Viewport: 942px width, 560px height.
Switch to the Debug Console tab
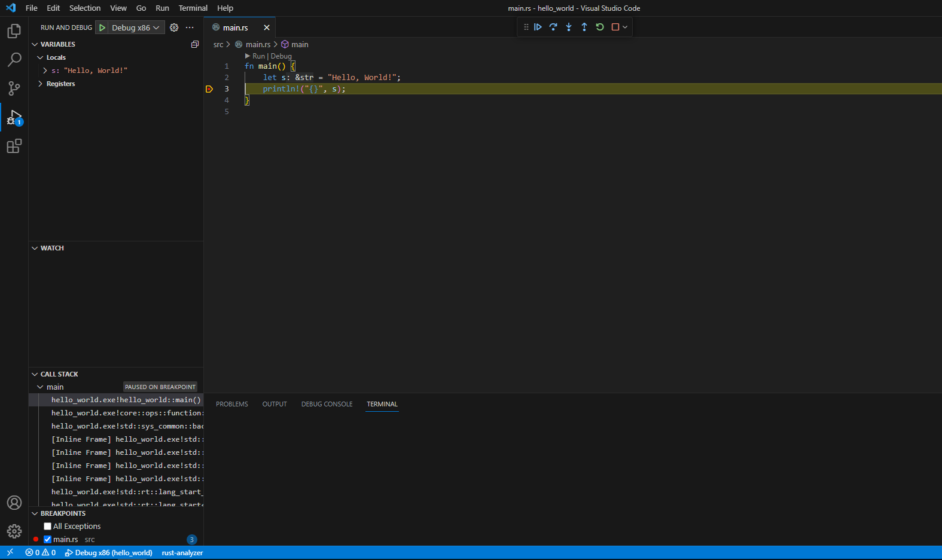(x=327, y=404)
